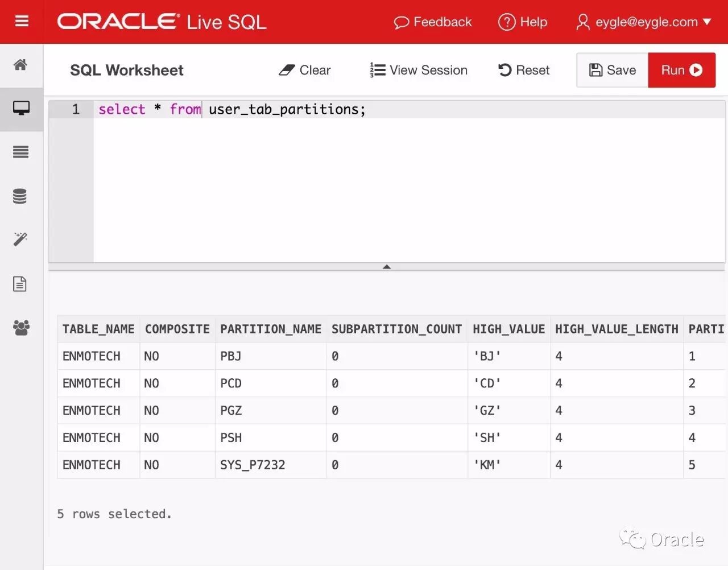Click the 'SH' high value cell

[x=509, y=438]
